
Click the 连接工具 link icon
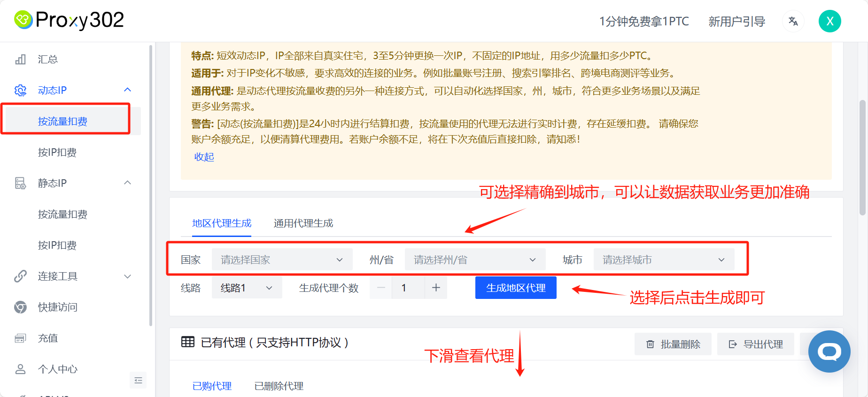tap(20, 276)
